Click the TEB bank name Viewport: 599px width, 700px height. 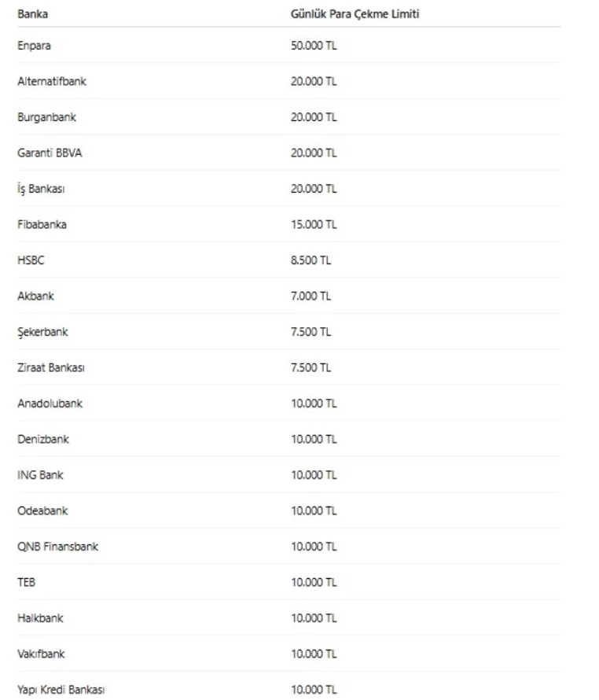tap(27, 582)
